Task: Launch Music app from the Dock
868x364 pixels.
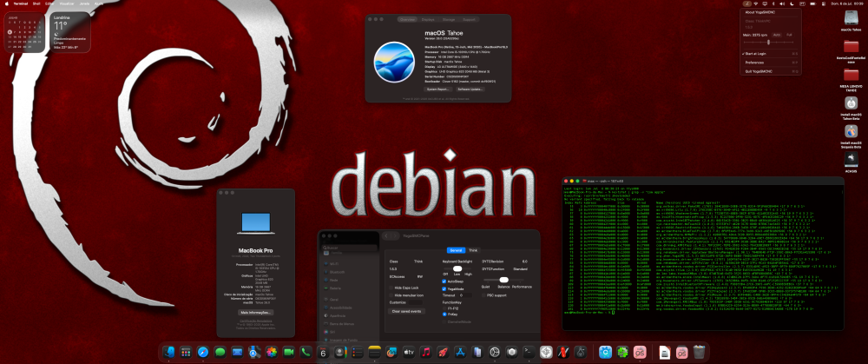Action: click(425, 352)
